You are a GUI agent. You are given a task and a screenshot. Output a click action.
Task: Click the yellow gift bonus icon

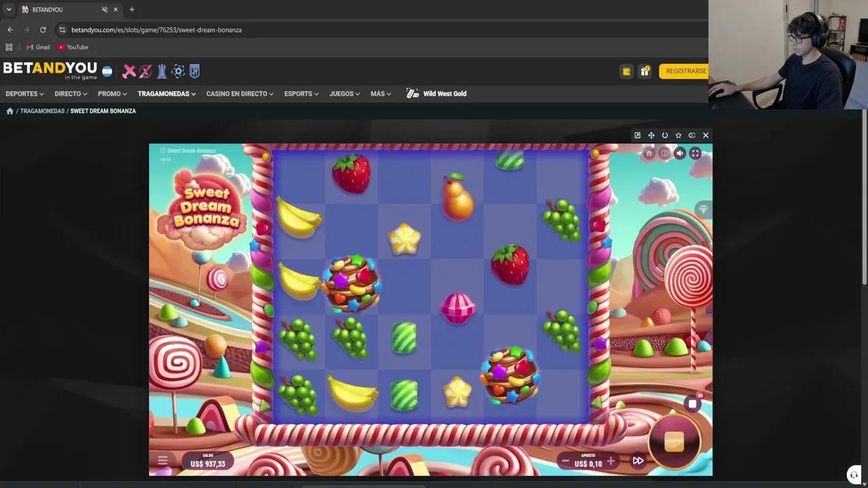[644, 71]
